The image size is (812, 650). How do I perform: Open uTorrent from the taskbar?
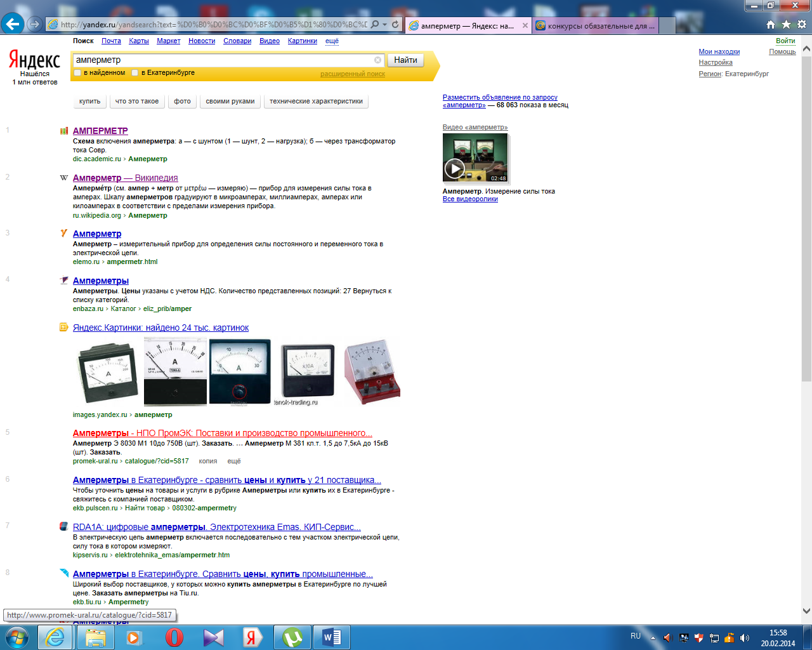(292, 637)
